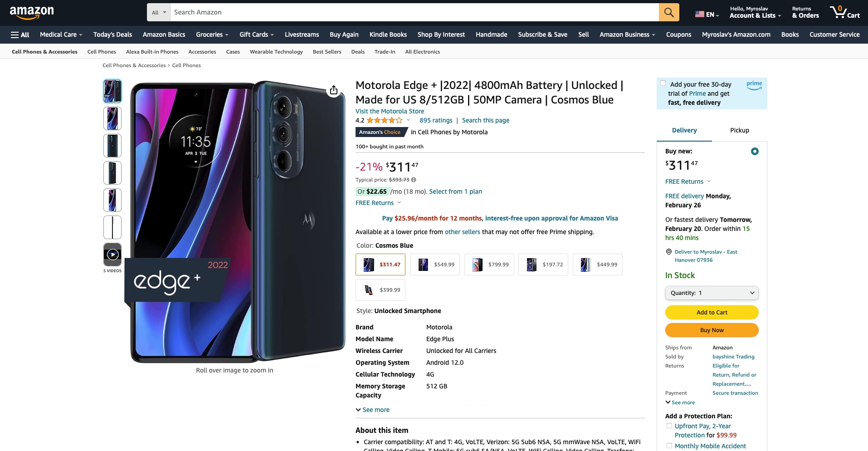
Task: Click the Amazon logo
Action: pyautogui.click(x=32, y=13)
